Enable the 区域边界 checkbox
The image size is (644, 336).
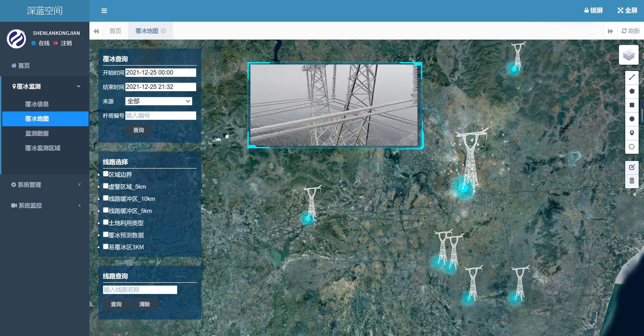106,174
